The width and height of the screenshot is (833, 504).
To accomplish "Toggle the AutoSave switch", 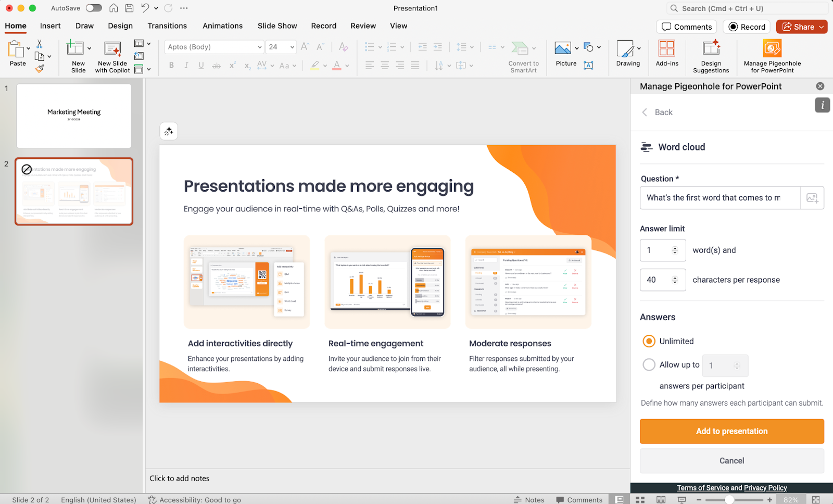I will pyautogui.click(x=94, y=8).
